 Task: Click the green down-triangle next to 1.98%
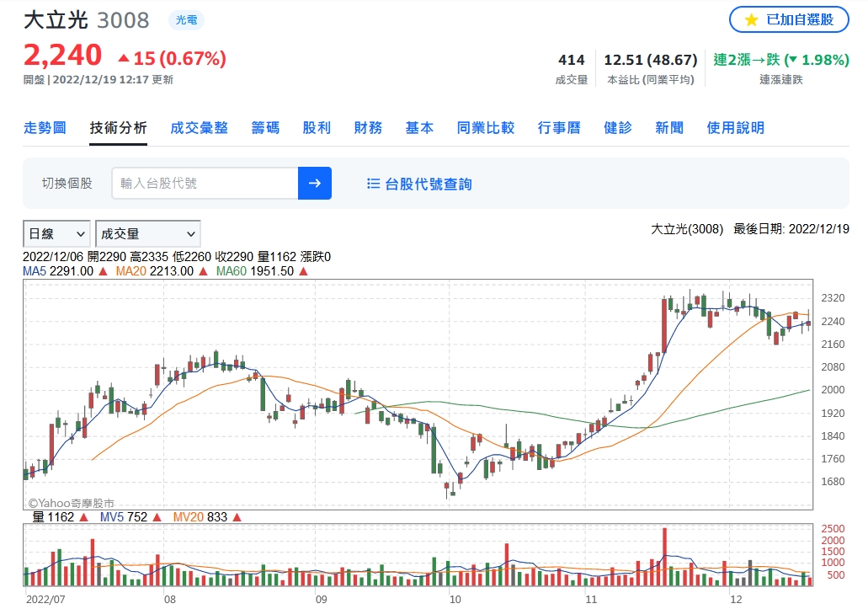click(793, 60)
